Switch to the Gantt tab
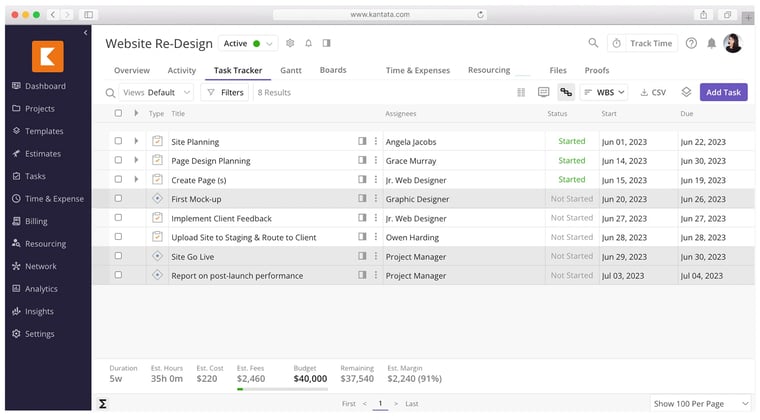This screenshot has width=760, height=420. tap(290, 71)
